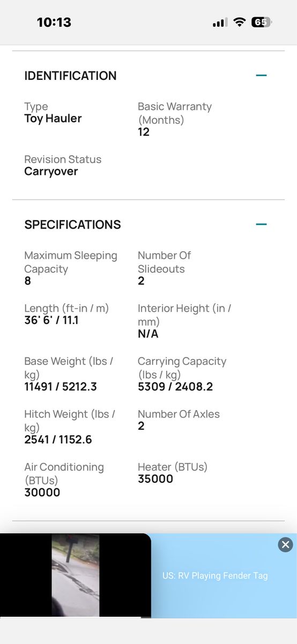
Task: Tap the Heater BTUs value 35000
Action: click(155, 479)
